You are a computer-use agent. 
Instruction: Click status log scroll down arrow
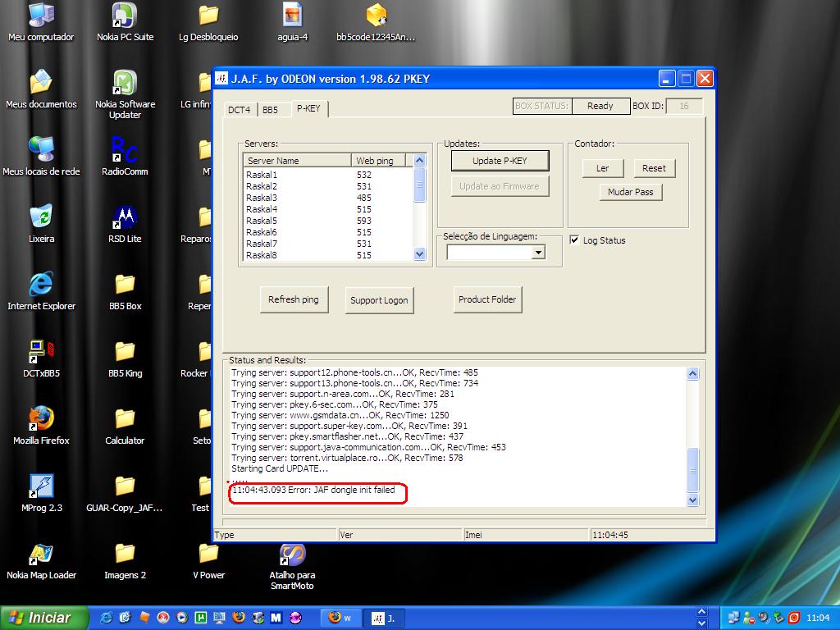coord(692,500)
